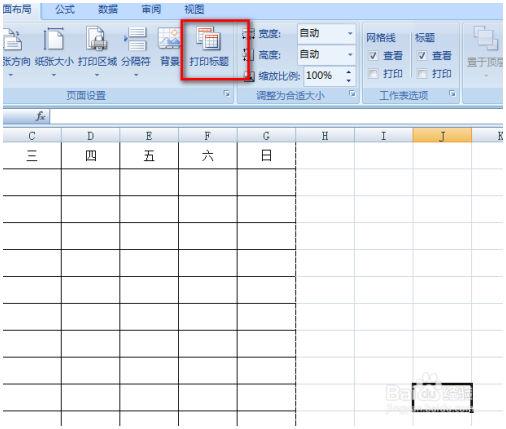Increase the scale (缩放比例) 100% spinner up arrow
This screenshot has width=506, height=429.
pyautogui.click(x=349, y=72)
